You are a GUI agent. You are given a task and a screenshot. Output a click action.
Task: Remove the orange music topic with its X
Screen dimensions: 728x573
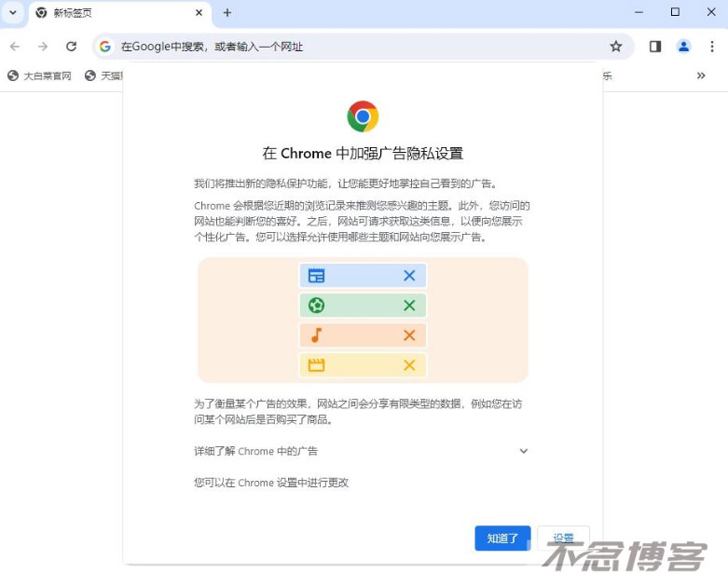tap(409, 335)
